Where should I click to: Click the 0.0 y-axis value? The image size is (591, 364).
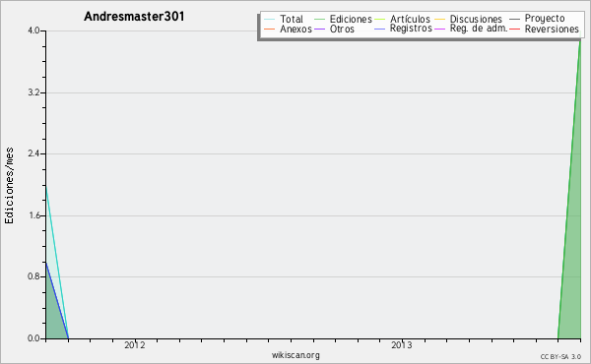pos(33,338)
